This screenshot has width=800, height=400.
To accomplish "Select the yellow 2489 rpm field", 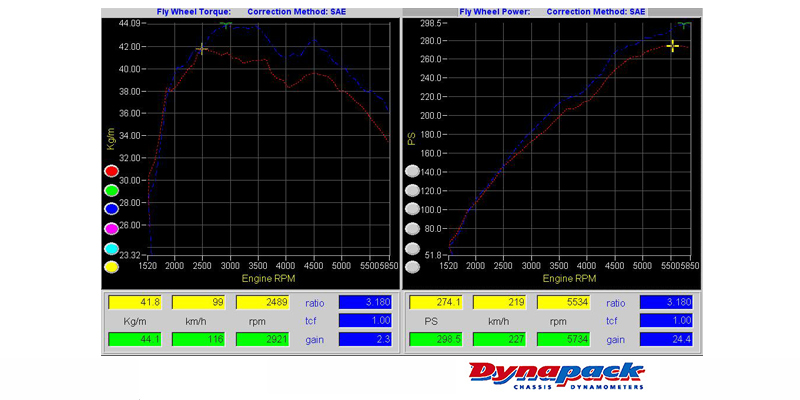I will point(263,302).
